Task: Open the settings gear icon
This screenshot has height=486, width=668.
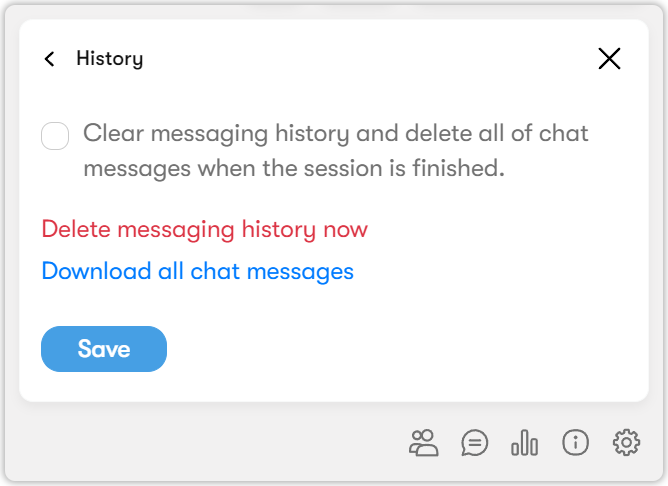Action: (x=627, y=442)
